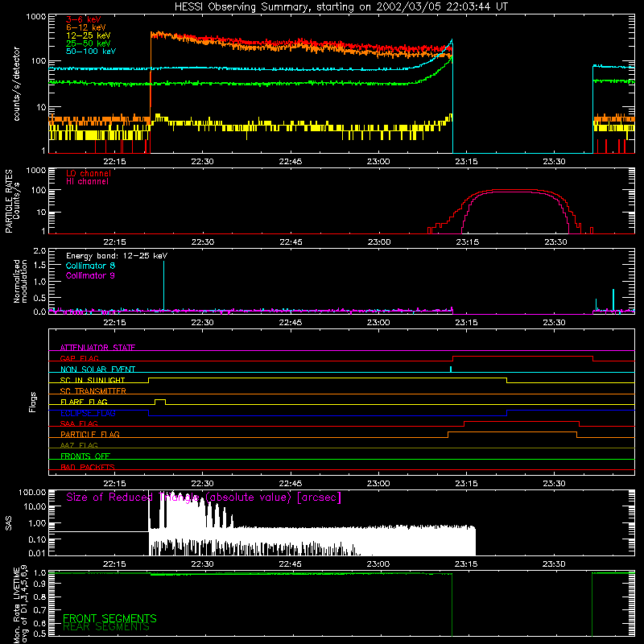Click the 23:00 tick under the Flags panel
The width and height of the screenshot is (644, 644).
pyautogui.click(x=378, y=484)
